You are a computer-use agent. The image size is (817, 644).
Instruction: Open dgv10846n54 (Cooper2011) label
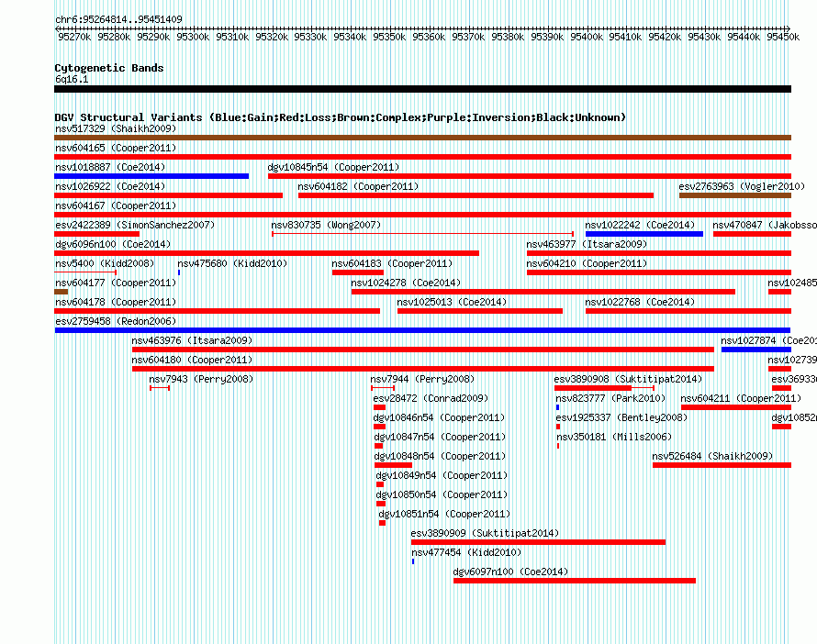point(439,417)
